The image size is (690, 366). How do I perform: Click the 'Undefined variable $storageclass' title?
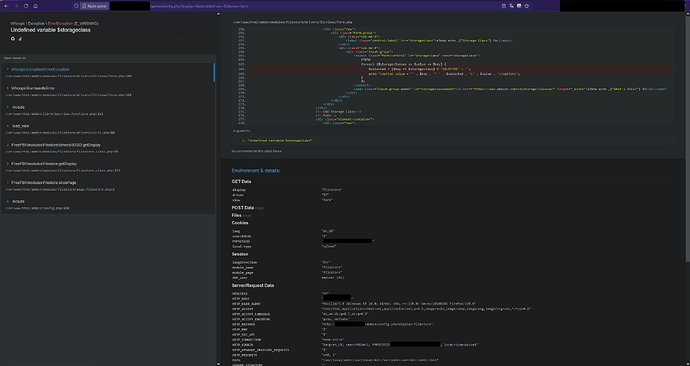(51, 30)
